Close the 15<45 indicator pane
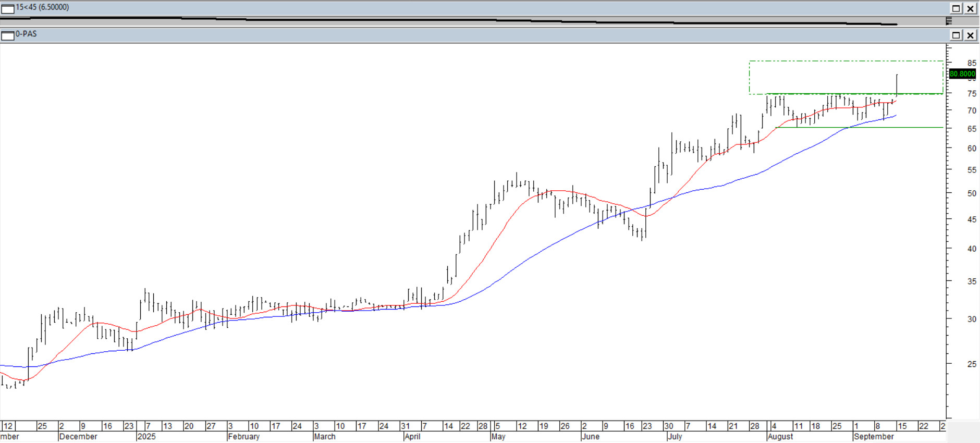This screenshot has width=980, height=443. 970,8
